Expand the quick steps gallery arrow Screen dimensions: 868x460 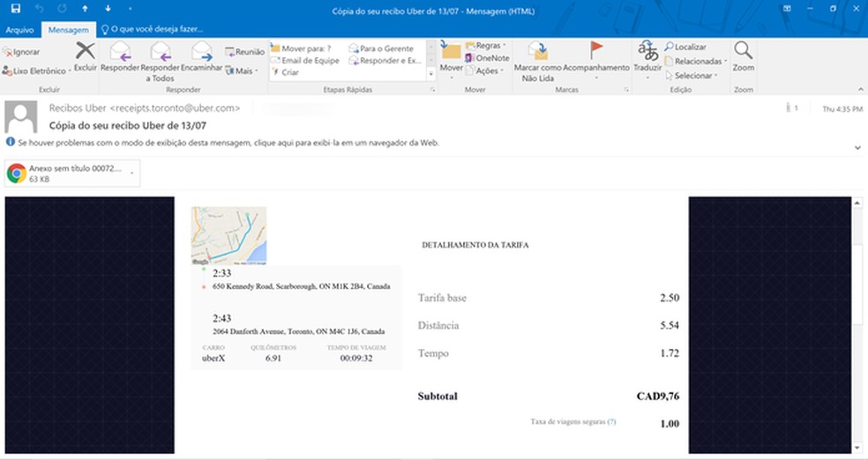coord(431,73)
